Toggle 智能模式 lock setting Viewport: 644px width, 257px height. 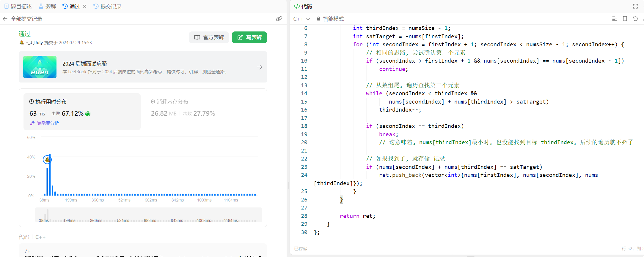pyautogui.click(x=330, y=19)
